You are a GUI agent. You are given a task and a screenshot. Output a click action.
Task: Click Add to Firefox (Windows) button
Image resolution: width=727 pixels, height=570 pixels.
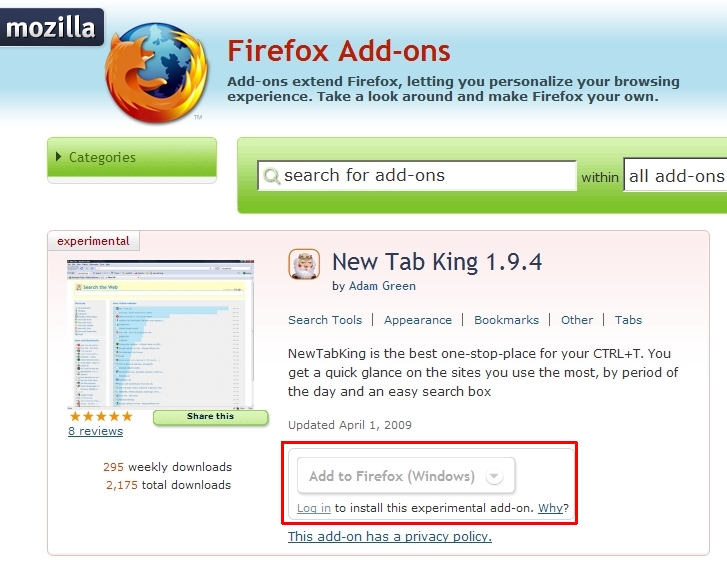406,476
